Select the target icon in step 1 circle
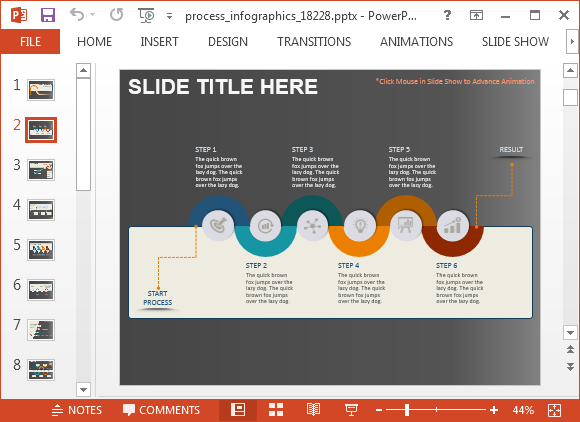This screenshot has height=422, width=580. [x=218, y=225]
